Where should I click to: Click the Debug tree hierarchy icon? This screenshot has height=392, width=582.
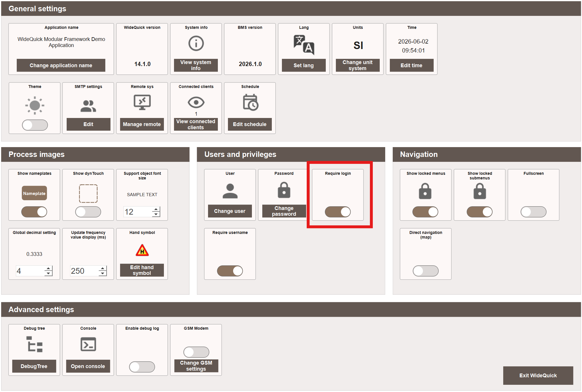coord(34,344)
